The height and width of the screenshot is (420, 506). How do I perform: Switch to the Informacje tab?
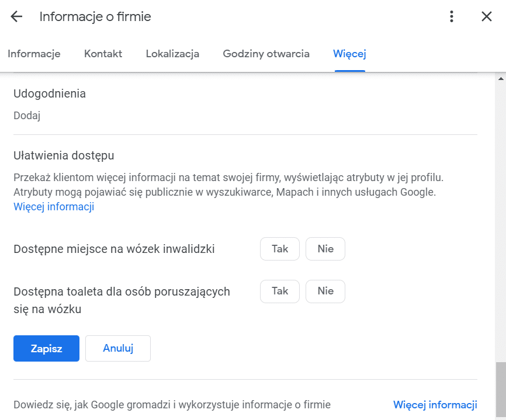coord(34,54)
